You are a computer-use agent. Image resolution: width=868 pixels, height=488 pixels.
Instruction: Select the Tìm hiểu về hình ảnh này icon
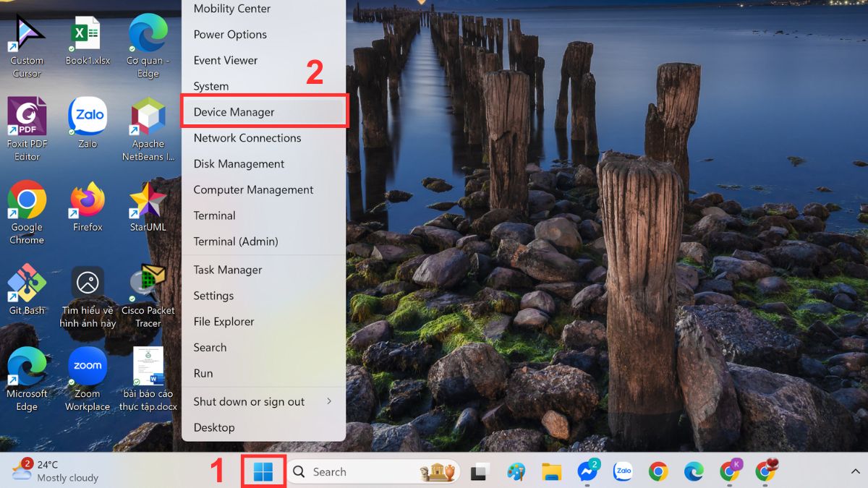pyautogui.click(x=88, y=296)
